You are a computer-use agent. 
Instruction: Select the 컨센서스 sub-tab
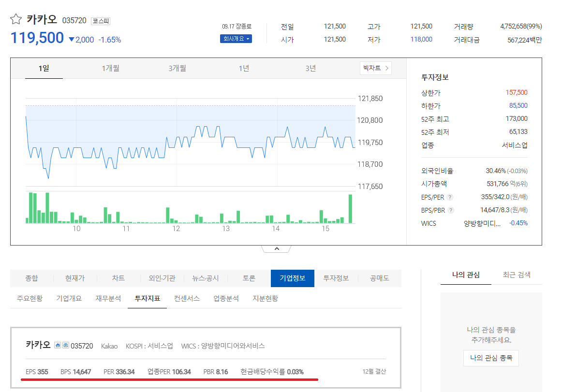(187, 298)
